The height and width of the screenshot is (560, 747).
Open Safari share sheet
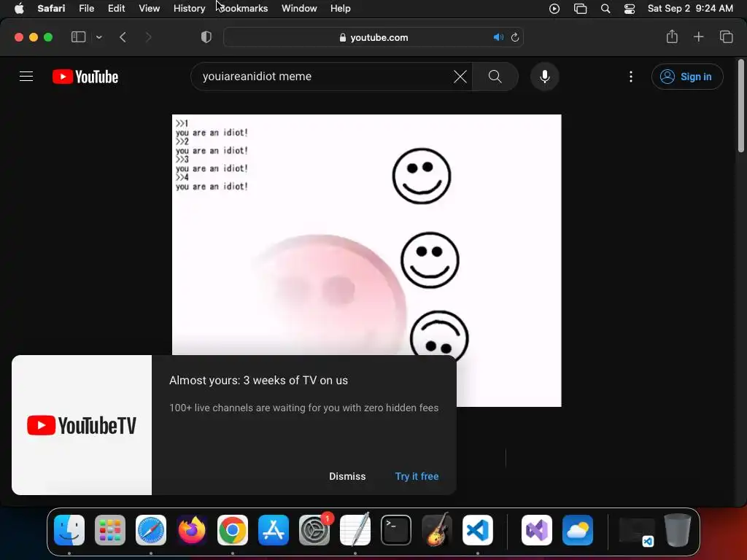[x=672, y=36]
